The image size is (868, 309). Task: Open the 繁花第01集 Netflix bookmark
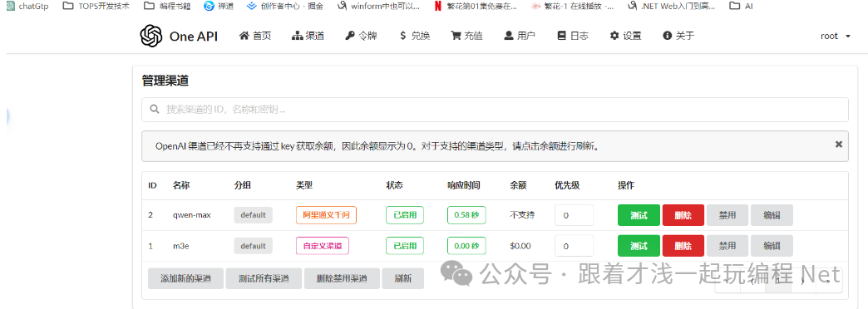tap(476, 6)
